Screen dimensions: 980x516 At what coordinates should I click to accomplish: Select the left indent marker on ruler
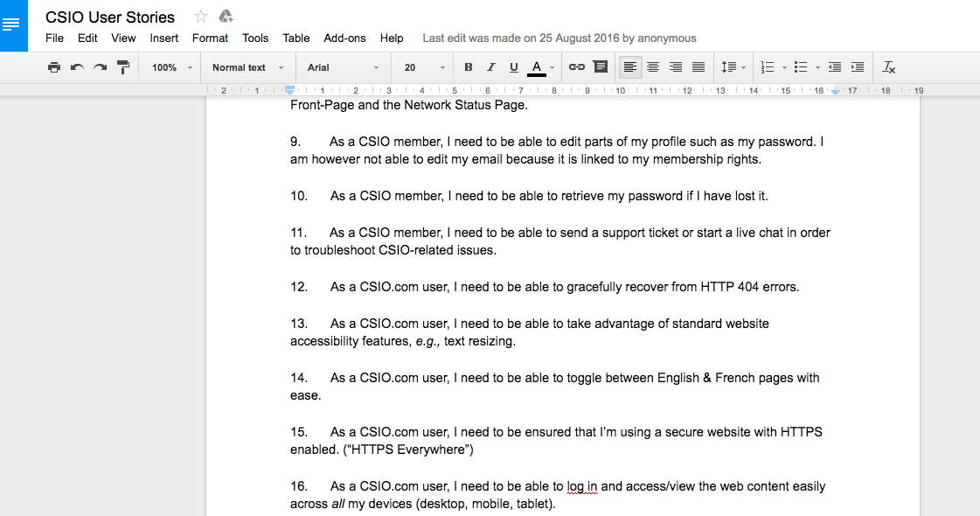pos(290,91)
